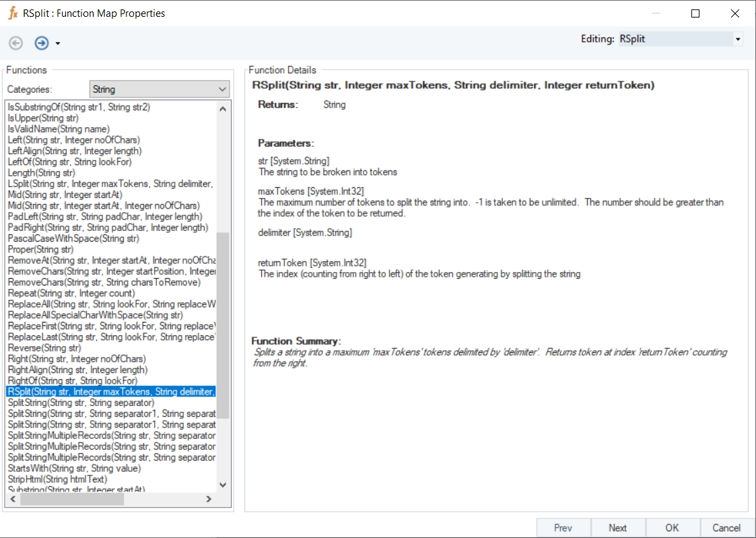Click the fx icon in title bar

[12, 13]
